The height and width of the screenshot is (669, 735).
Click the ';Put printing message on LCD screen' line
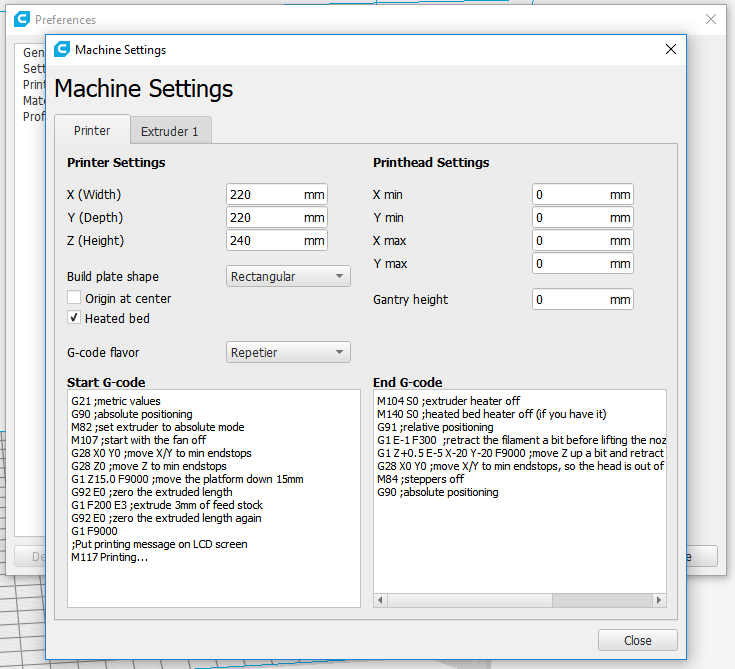coord(159,544)
